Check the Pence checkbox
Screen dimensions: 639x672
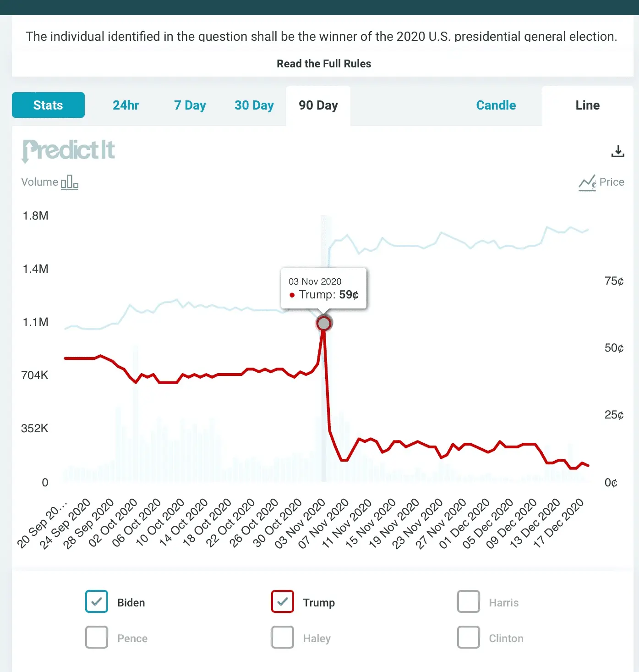[97, 638]
